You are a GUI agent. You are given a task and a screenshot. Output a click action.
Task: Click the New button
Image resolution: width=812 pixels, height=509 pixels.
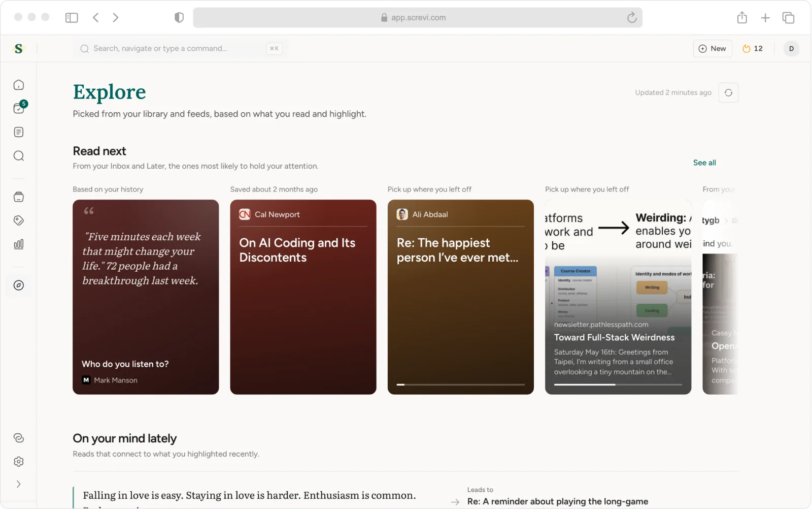[713, 48]
